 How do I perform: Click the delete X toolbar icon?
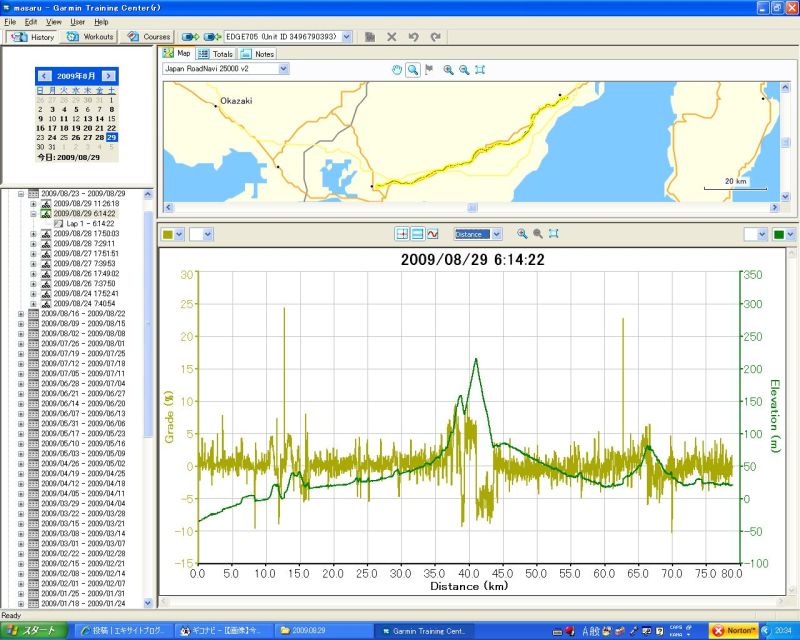(x=392, y=37)
